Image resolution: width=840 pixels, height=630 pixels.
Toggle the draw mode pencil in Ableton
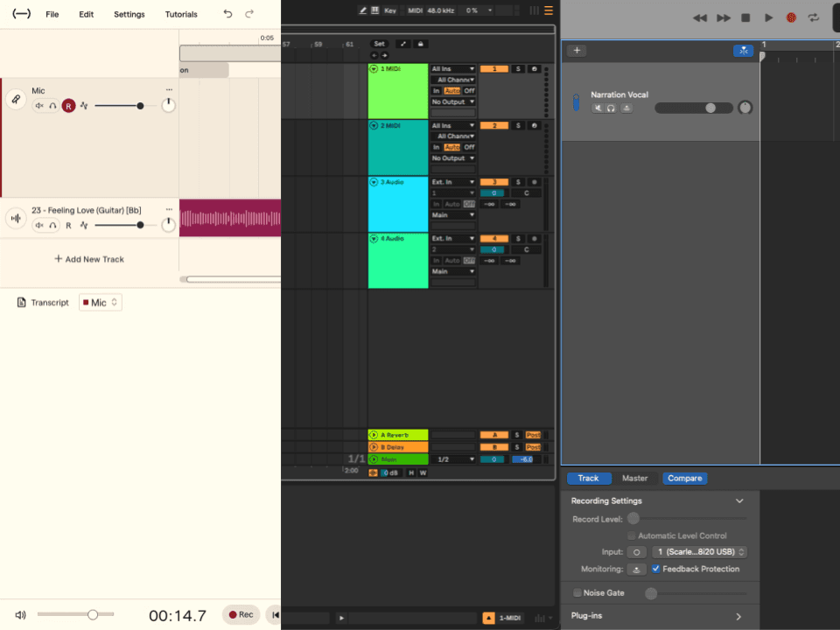pos(362,10)
